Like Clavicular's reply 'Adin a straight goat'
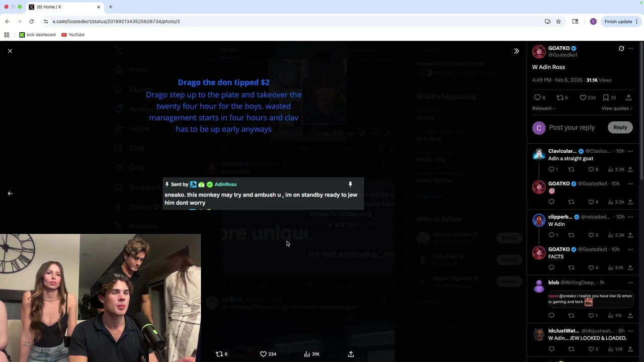 point(594,169)
